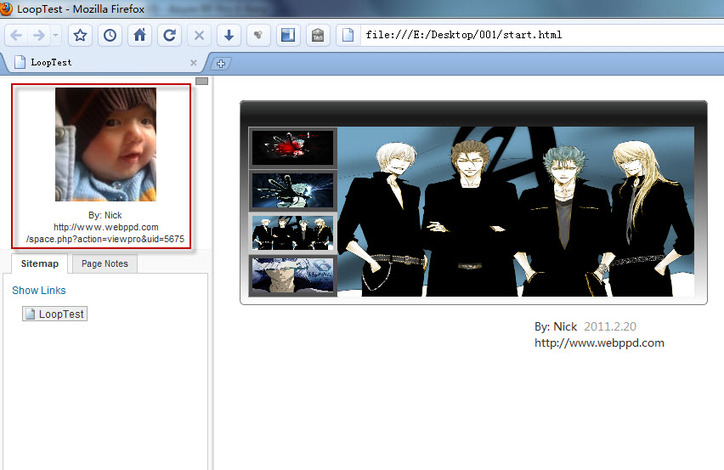
Task: Toggle the sidebar panel toolbar icon
Action: (288, 35)
